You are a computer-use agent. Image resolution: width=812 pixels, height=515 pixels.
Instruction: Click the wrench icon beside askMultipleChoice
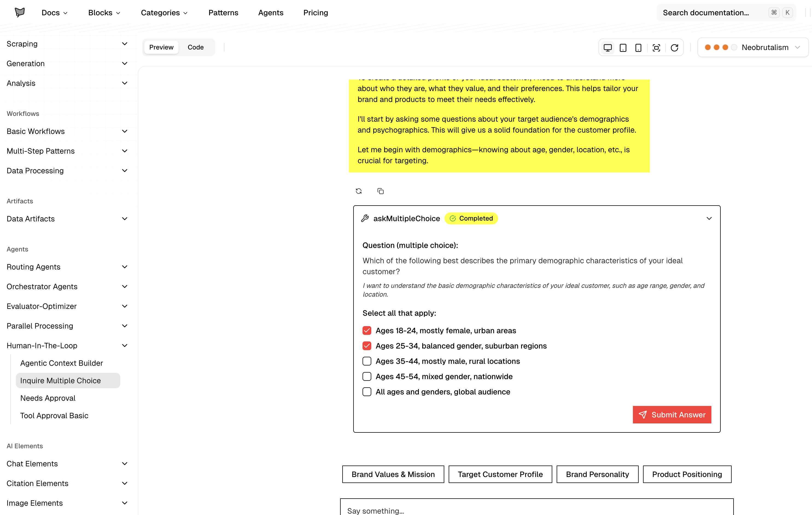[x=365, y=218]
